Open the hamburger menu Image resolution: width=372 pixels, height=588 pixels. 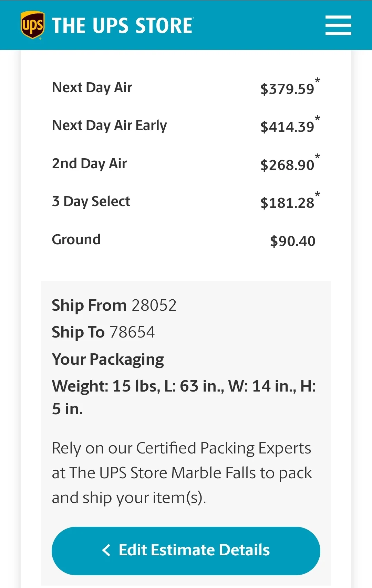[x=338, y=25]
